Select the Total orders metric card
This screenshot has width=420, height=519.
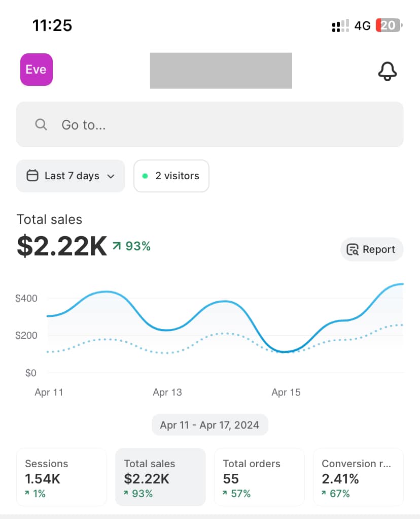[259, 476]
